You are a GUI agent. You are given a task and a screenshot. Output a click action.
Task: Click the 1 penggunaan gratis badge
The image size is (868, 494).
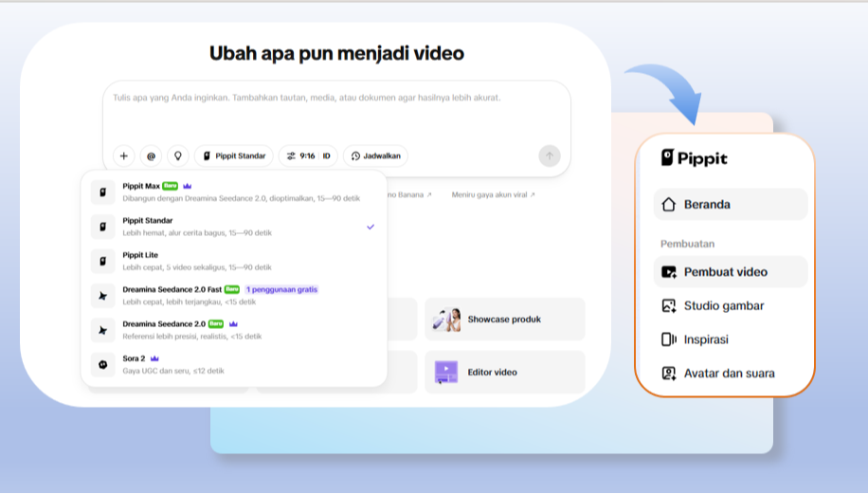click(281, 289)
